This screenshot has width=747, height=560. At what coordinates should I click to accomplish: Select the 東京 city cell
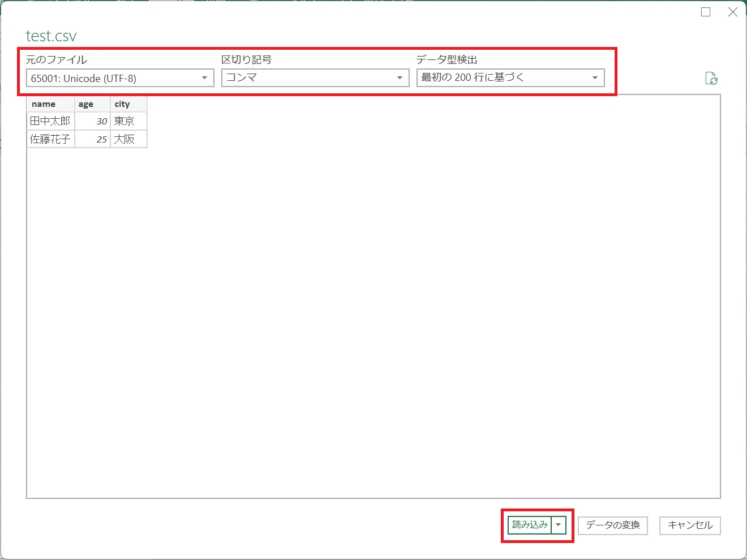128,121
